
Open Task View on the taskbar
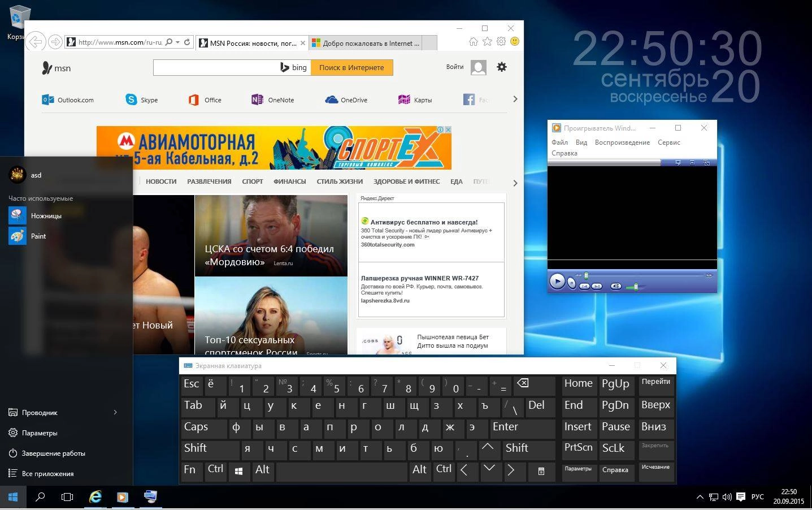[67, 497]
